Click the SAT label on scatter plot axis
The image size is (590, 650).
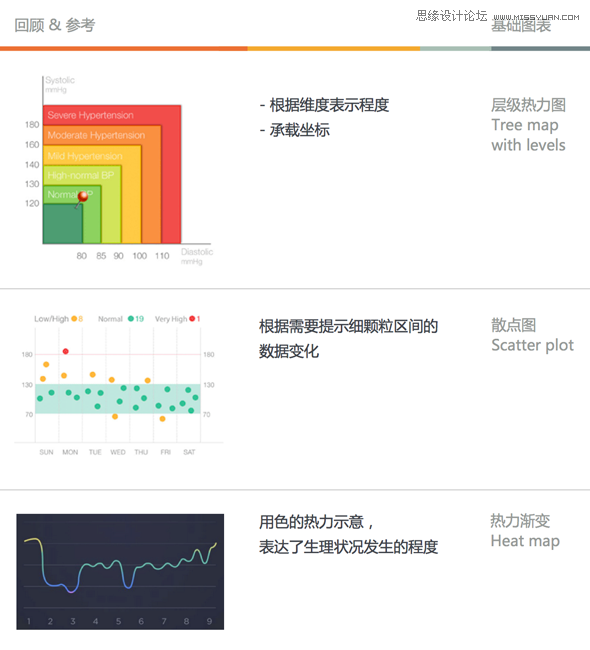click(x=189, y=452)
